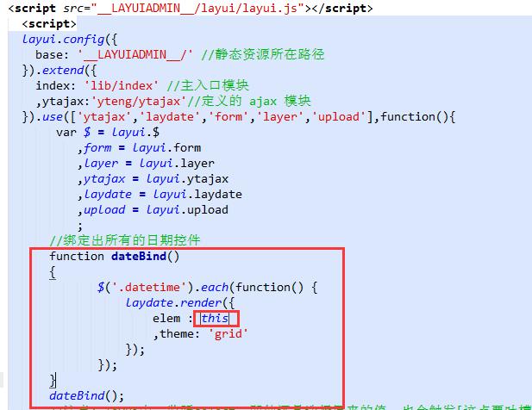The height and width of the screenshot is (410, 532).
Task: Click ',ytajax = layui.ytajax' line
Action: coord(153,179)
